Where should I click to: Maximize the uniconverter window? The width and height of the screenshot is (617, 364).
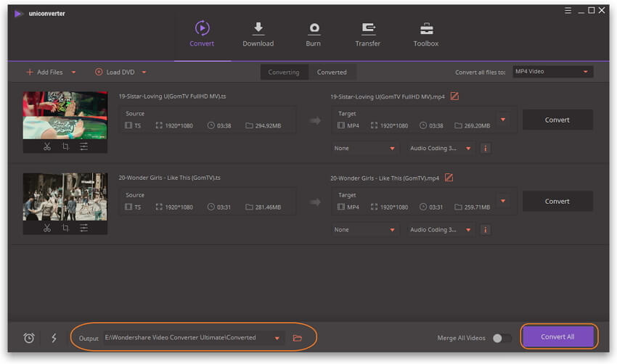point(592,11)
